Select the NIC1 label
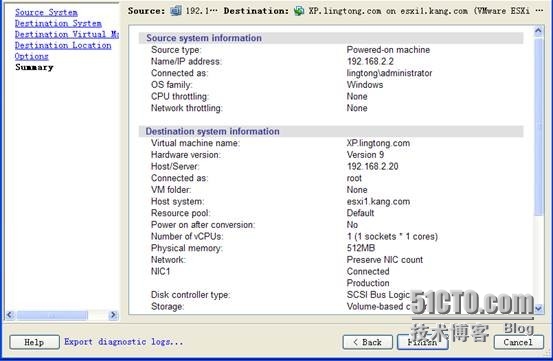 coord(160,271)
